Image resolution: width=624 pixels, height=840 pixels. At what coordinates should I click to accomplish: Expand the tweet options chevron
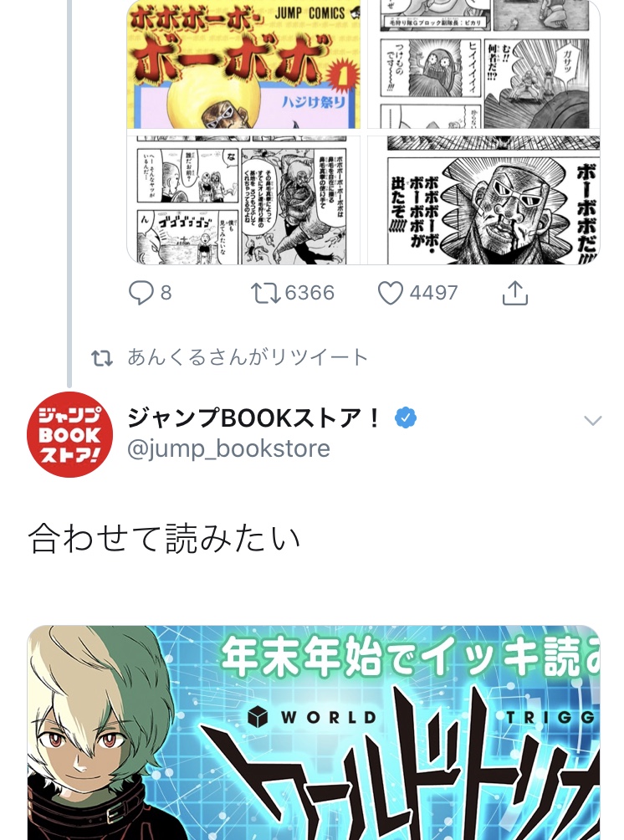tap(592, 421)
